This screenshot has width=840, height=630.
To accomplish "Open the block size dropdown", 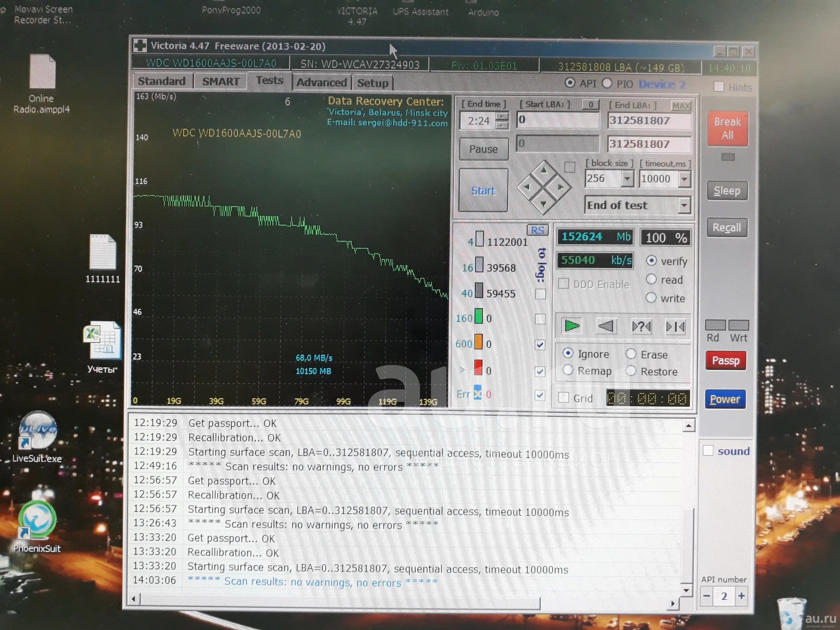I will coord(627,178).
